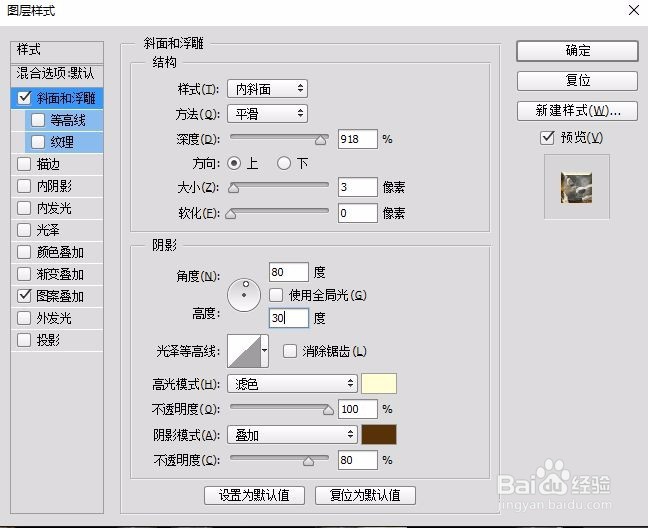Click highlight opacity slider handle
648x528 pixels.
coord(328,410)
